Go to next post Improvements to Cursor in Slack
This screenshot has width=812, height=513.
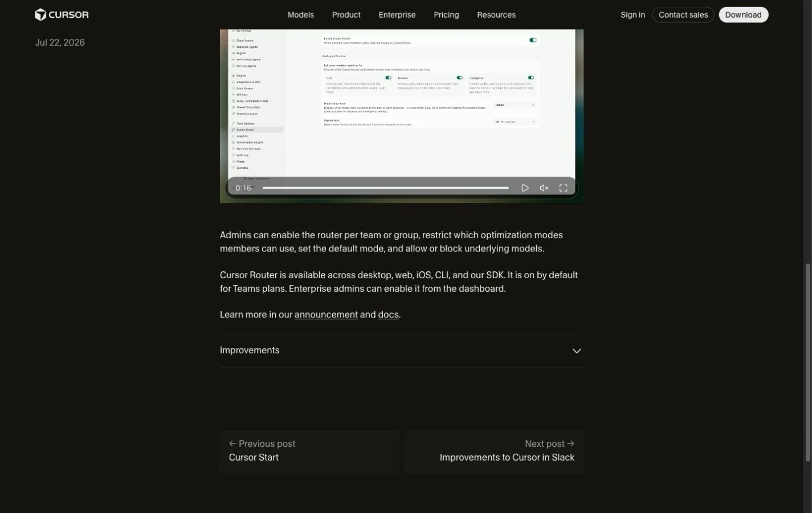(493, 451)
